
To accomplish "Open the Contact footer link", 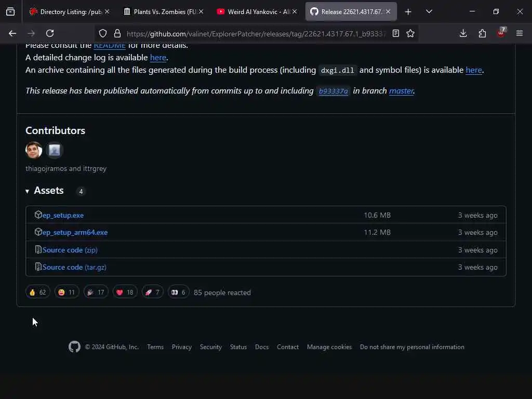I will click(288, 347).
